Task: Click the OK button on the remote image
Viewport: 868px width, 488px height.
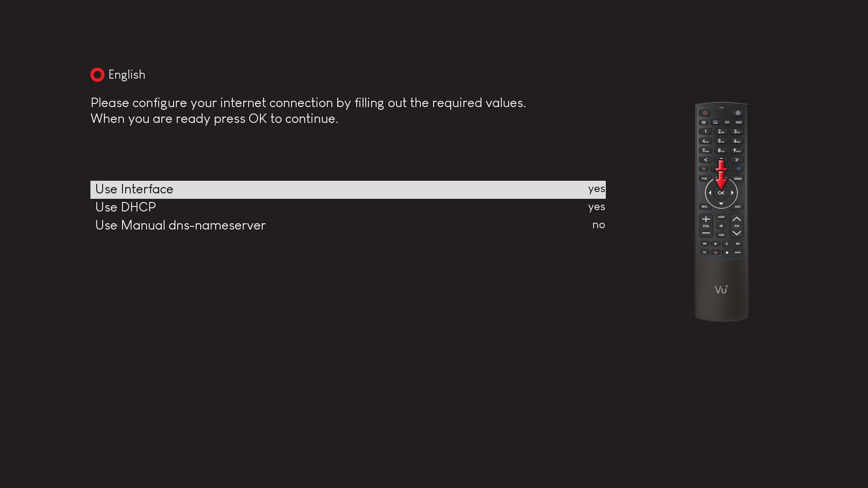Action: coord(721,193)
